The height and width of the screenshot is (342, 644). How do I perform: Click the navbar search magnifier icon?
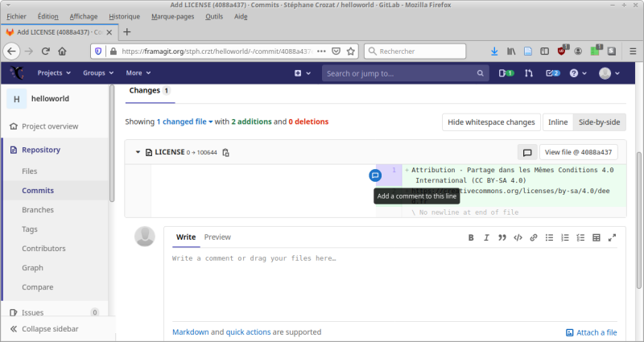480,73
